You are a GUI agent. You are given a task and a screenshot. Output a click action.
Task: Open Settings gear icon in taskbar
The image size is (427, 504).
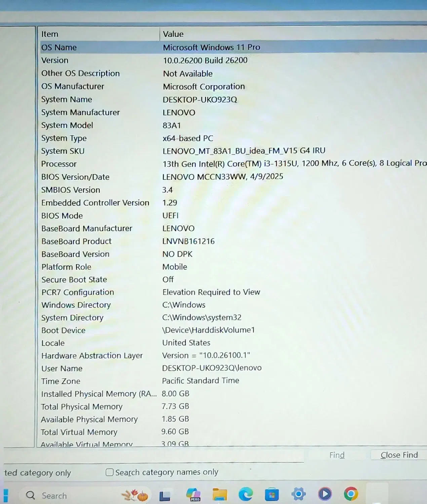pos(299,494)
